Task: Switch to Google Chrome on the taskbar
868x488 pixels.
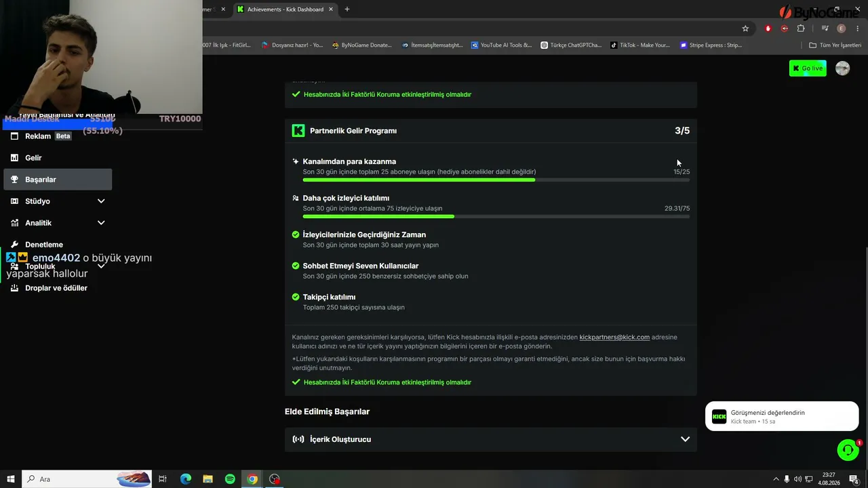Action: 252,479
